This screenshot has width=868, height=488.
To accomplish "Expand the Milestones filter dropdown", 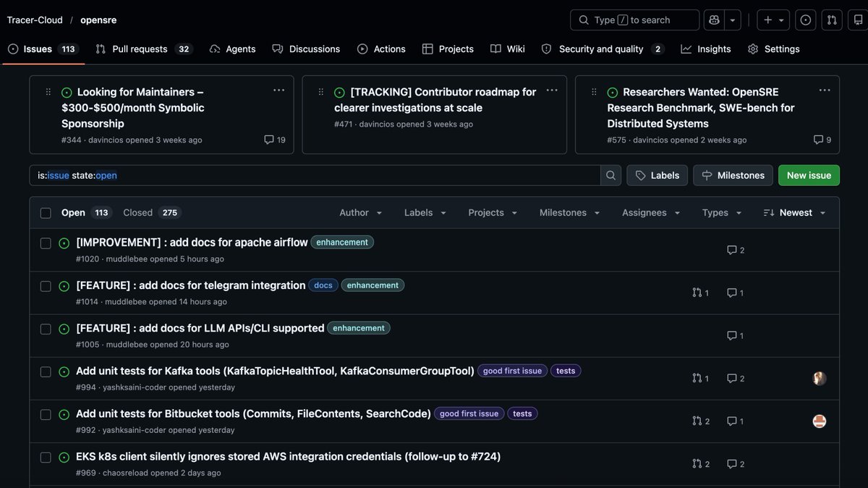I will pyautogui.click(x=570, y=213).
